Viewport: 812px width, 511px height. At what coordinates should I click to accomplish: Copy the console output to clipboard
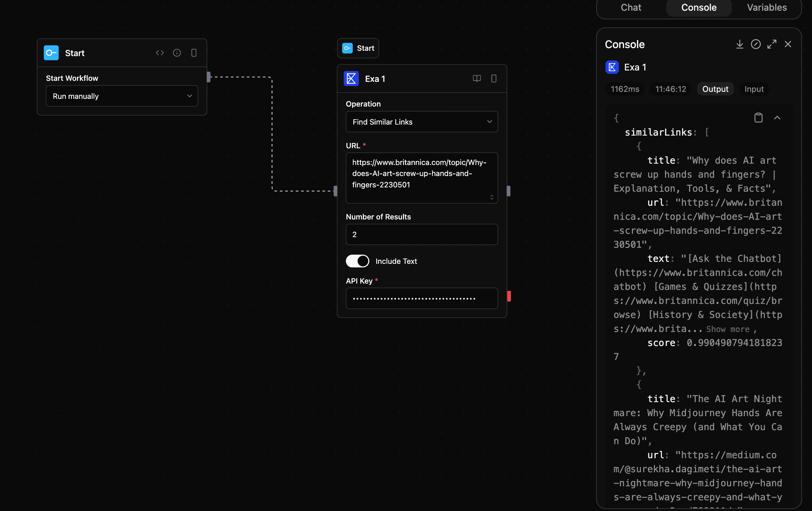(759, 118)
